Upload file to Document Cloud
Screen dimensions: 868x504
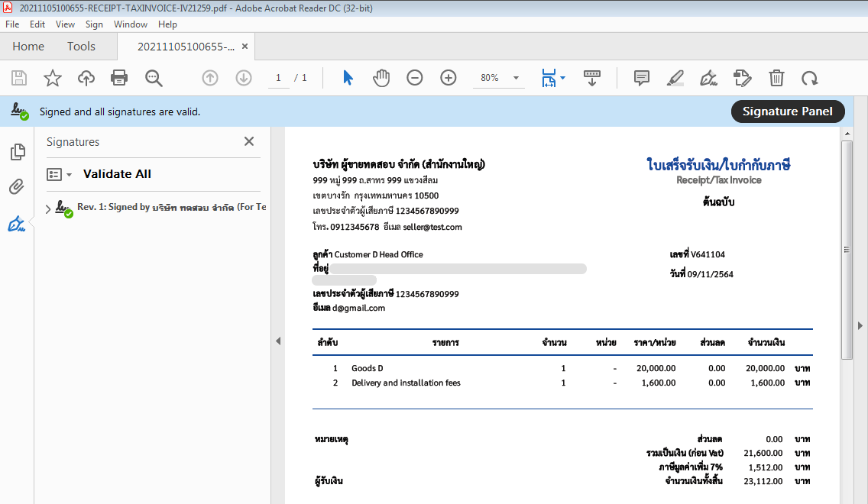click(86, 77)
